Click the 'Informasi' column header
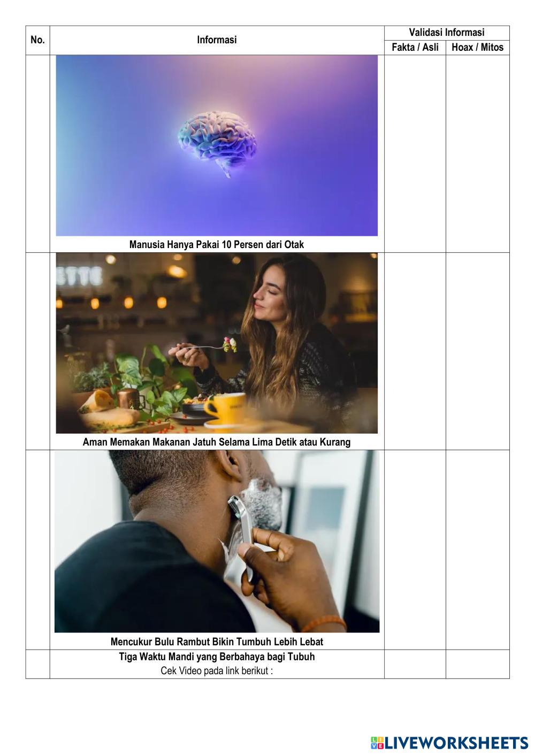The width and height of the screenshot is (535, 756). pos(217,40)
